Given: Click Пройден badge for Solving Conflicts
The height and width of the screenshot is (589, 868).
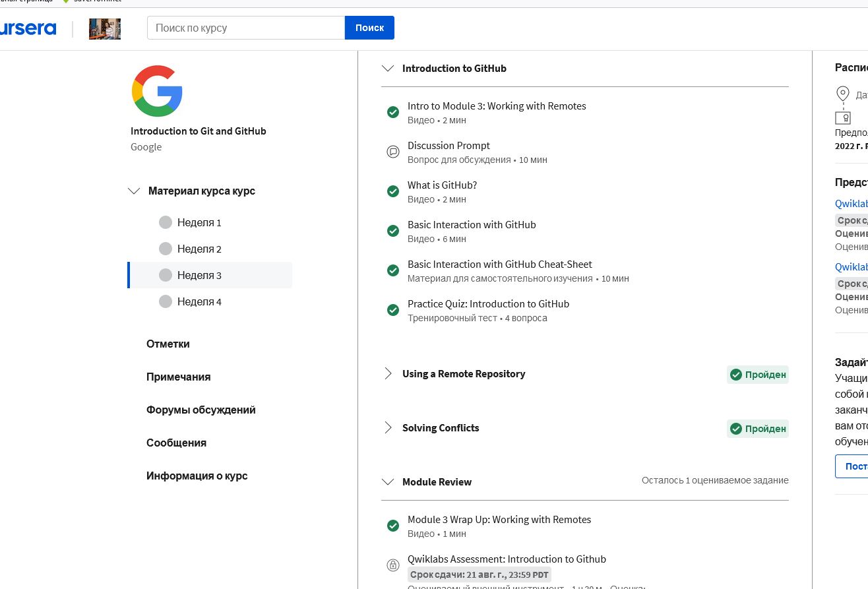Looking at the screenshot, I should [758, 429].
